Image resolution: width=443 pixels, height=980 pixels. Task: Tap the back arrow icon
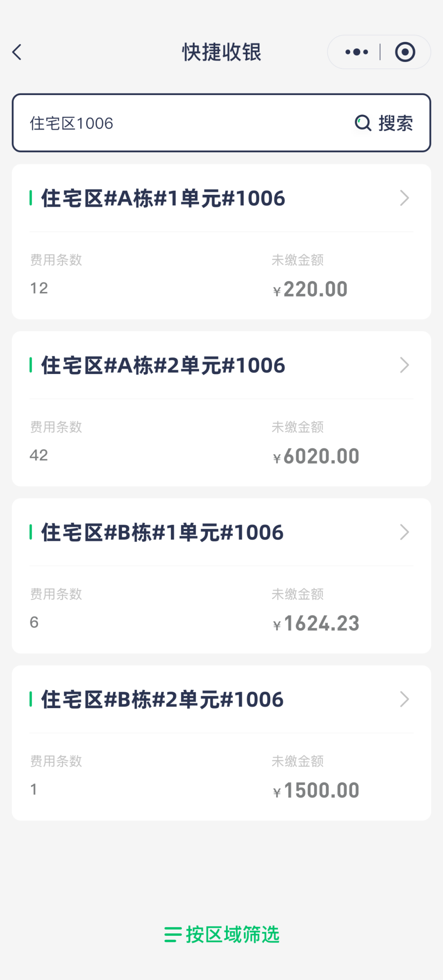coord(17,52)
